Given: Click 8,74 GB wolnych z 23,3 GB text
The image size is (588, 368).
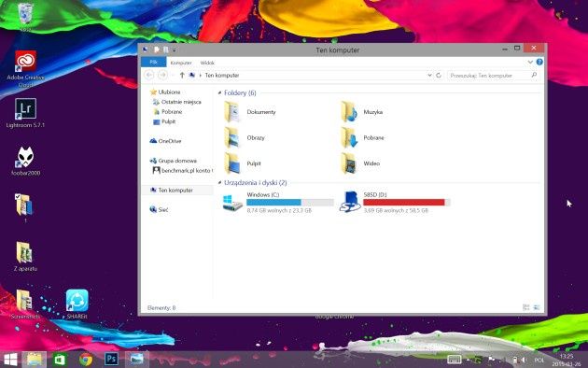Looking at the screenshot, I should tap(279, 210).
